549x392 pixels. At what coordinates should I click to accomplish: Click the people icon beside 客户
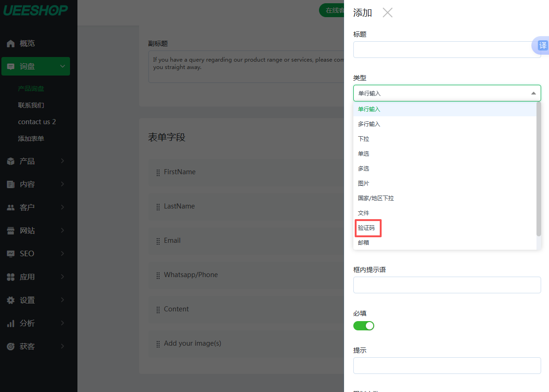point(11,208)
